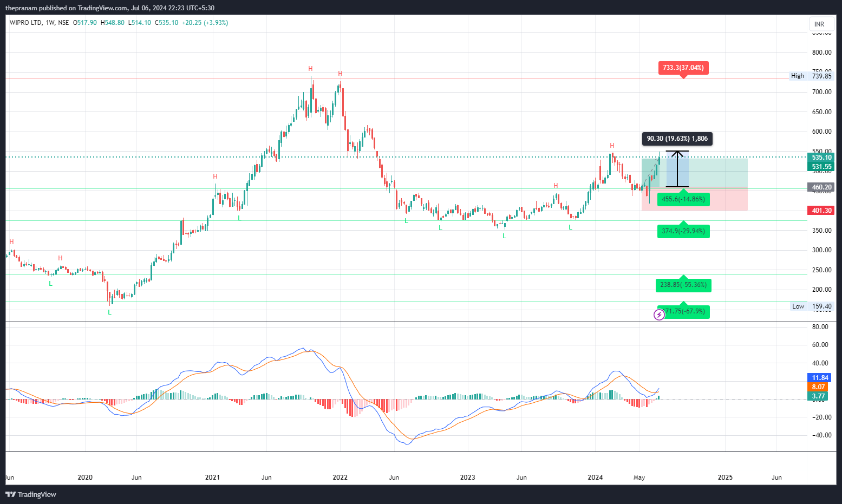Image resolution: width=842 pixels, height=504 pixels.
Task: Click the black price range measure arrow
Action: (x=677, y=169)
